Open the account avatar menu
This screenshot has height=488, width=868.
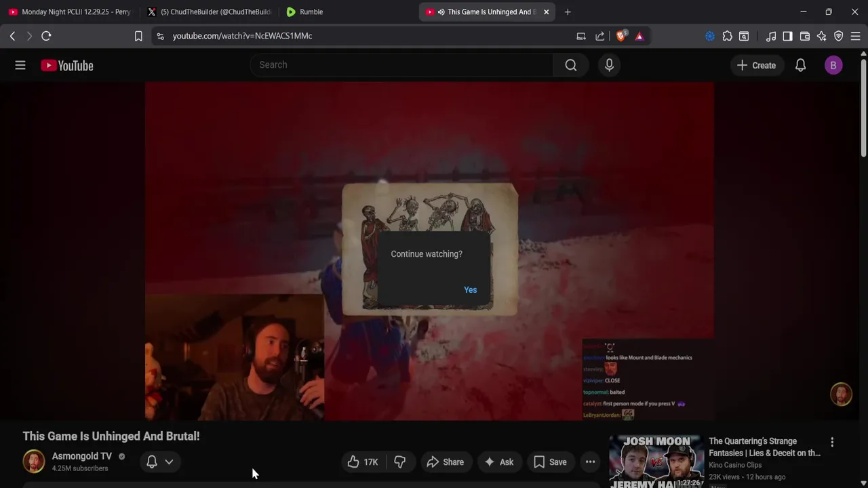tap(833, 65)
